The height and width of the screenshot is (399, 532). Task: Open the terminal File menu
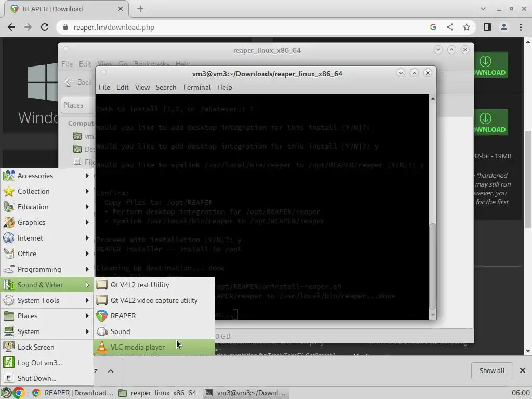pyautogui.click(x=104, y=87)
